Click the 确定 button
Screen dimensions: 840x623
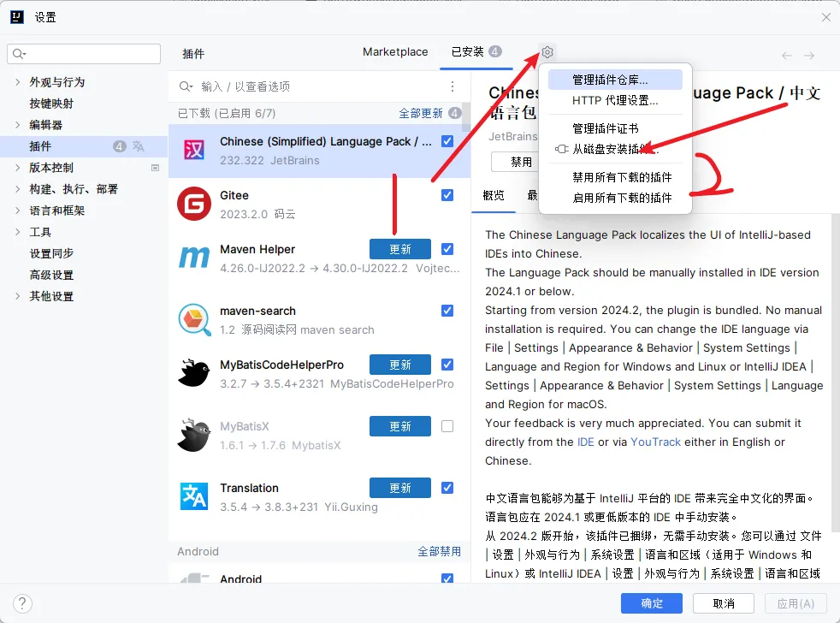pos(652,603)
